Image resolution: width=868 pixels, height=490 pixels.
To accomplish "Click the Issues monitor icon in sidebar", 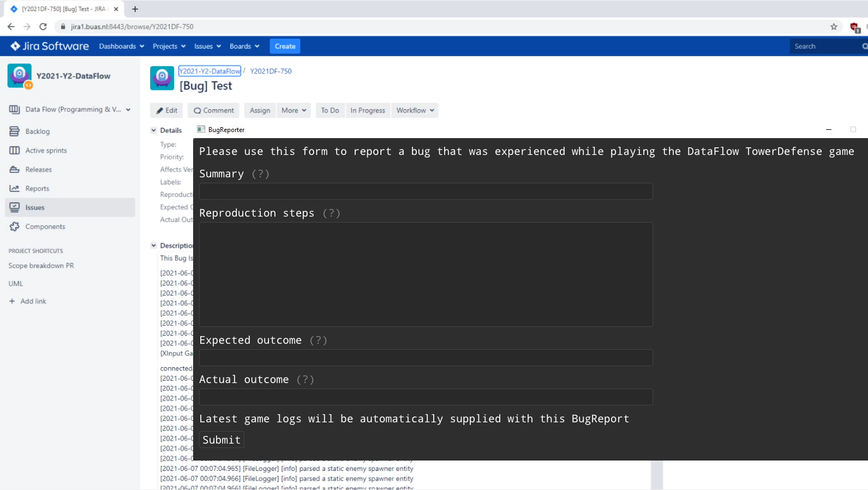I will [x=14, y=207].
